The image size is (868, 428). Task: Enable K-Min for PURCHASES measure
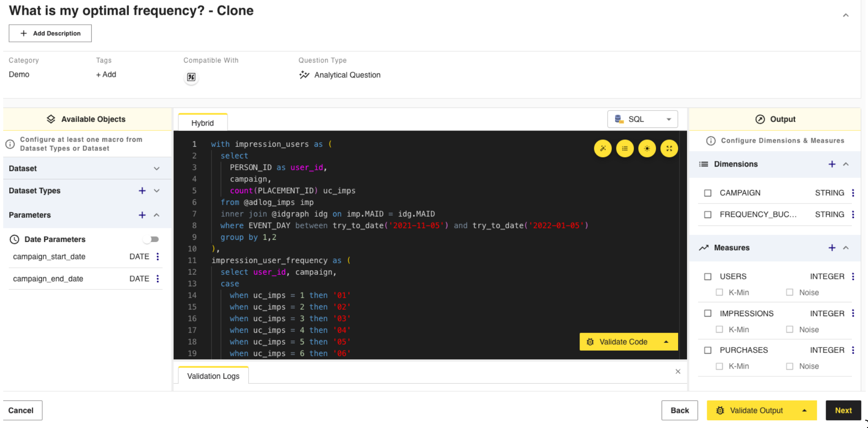click(x=719, y=366)
